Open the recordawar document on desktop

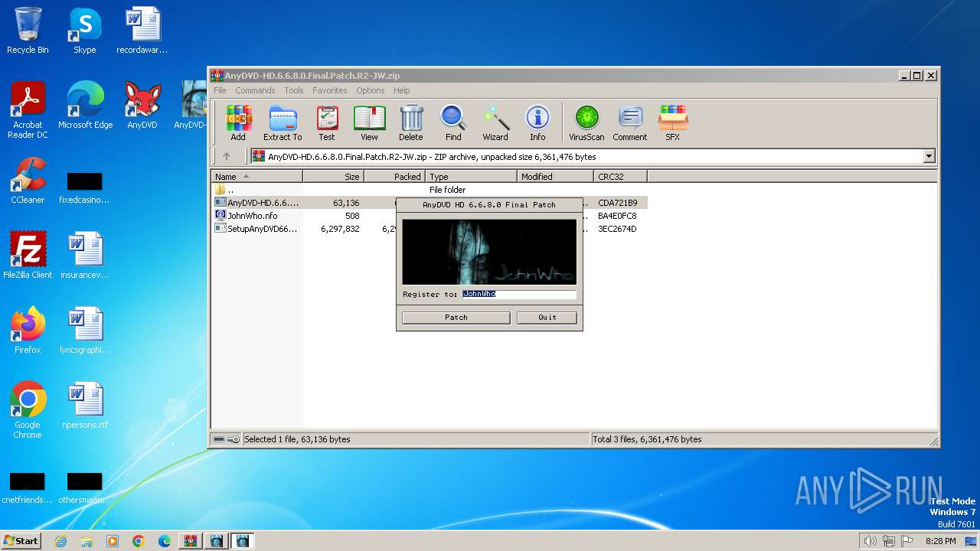pos(142,31)
